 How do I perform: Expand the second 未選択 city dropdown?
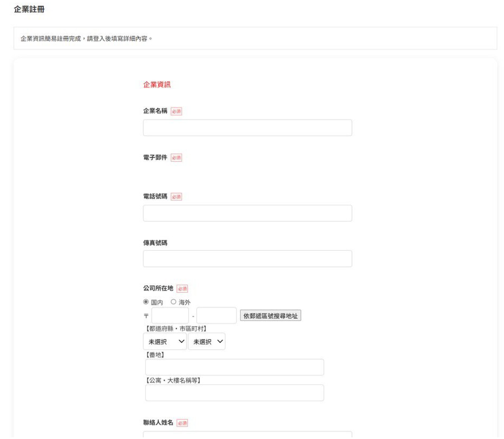206,341
